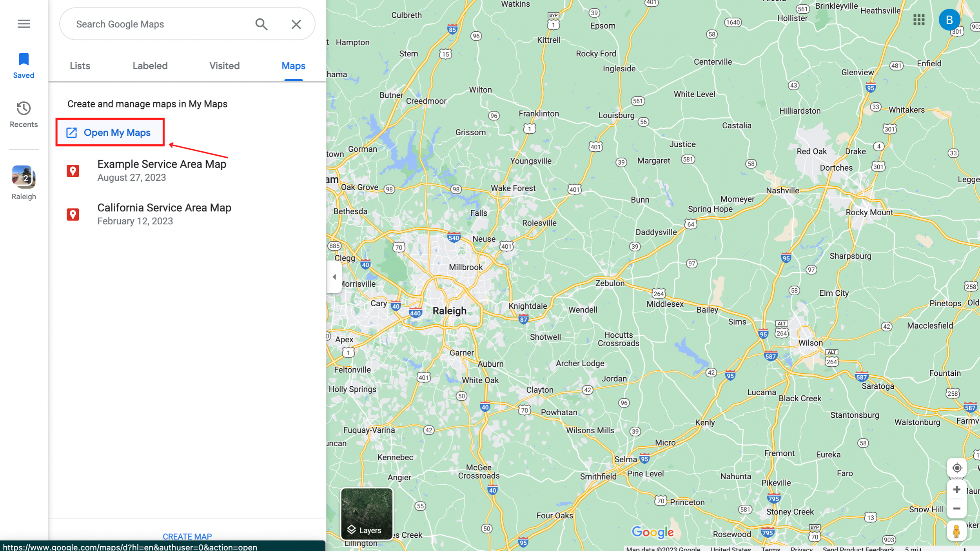This screenshot has height=551, width=980.
Task: Open the account avatar B
Action: coord(949,20)
